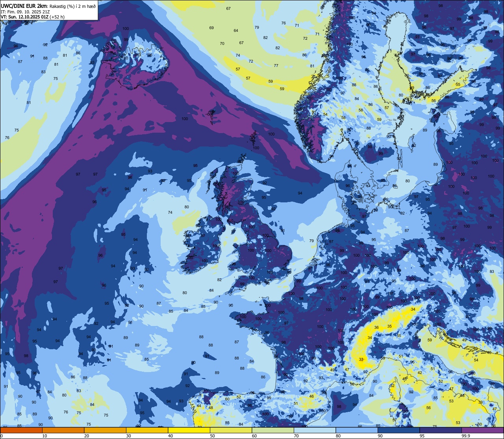The image size is (504, 439).
Task: Click the humidity value '39' in the lower right corner
Action: pos(480,402)
